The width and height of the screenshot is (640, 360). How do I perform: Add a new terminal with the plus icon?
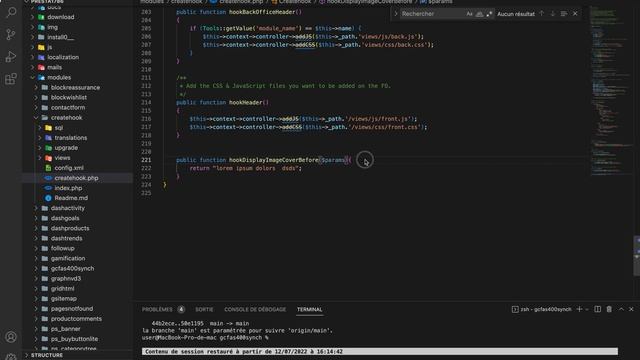click(579, 309)
